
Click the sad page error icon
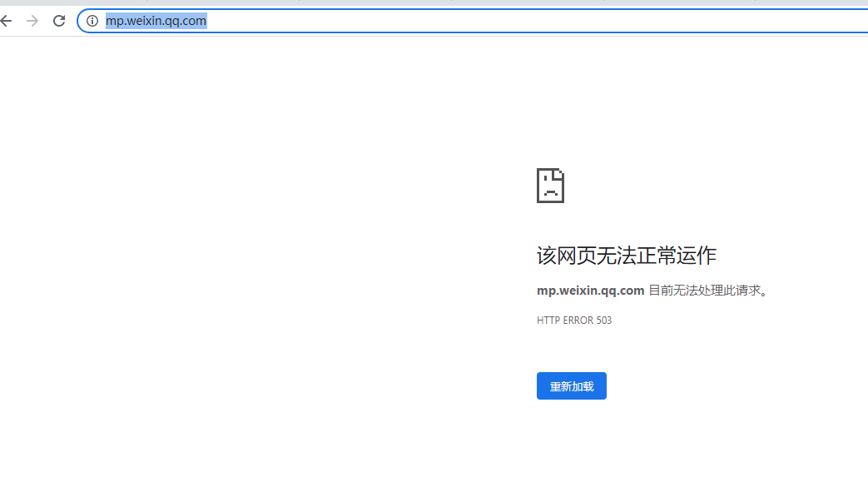550,186
